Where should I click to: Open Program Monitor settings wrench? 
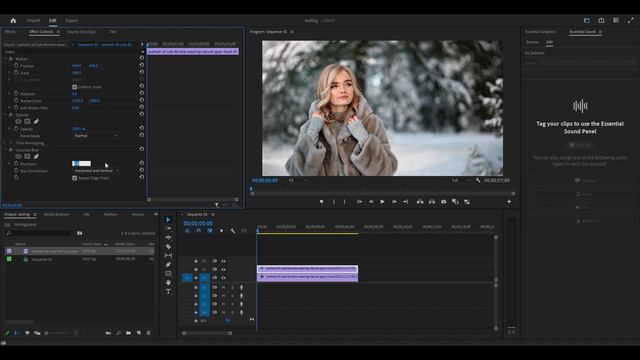(x=478, y=180)
